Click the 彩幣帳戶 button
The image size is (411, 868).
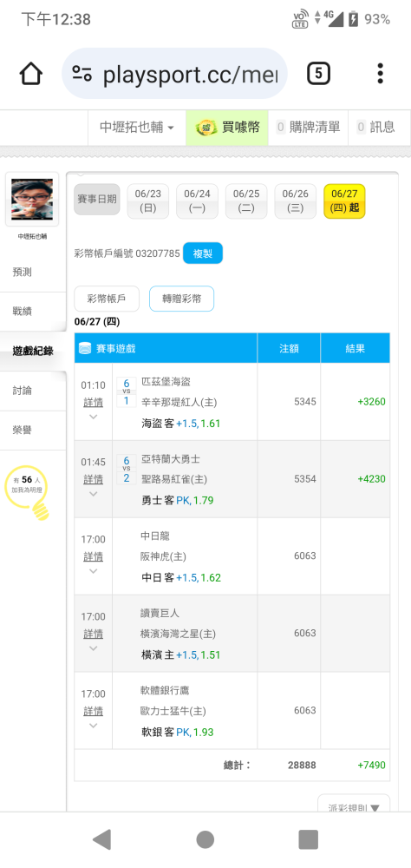point(107,299)
